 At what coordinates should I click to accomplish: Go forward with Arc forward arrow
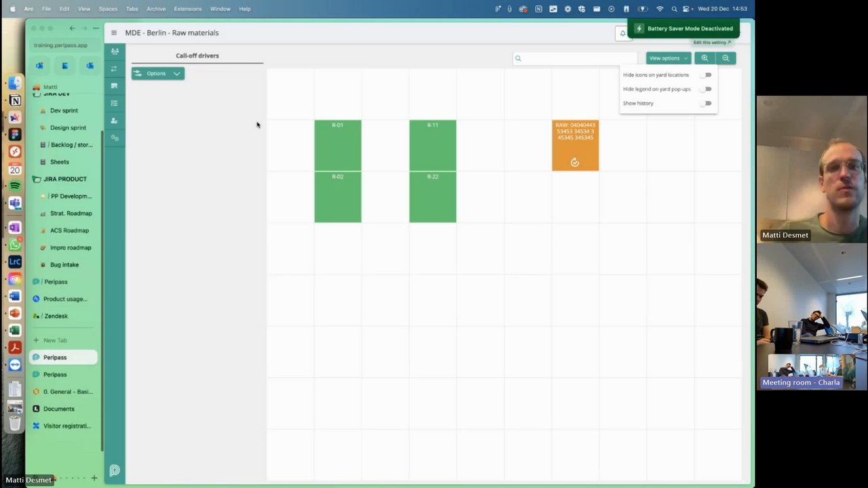pyautogui.click(x=84, y=28)
